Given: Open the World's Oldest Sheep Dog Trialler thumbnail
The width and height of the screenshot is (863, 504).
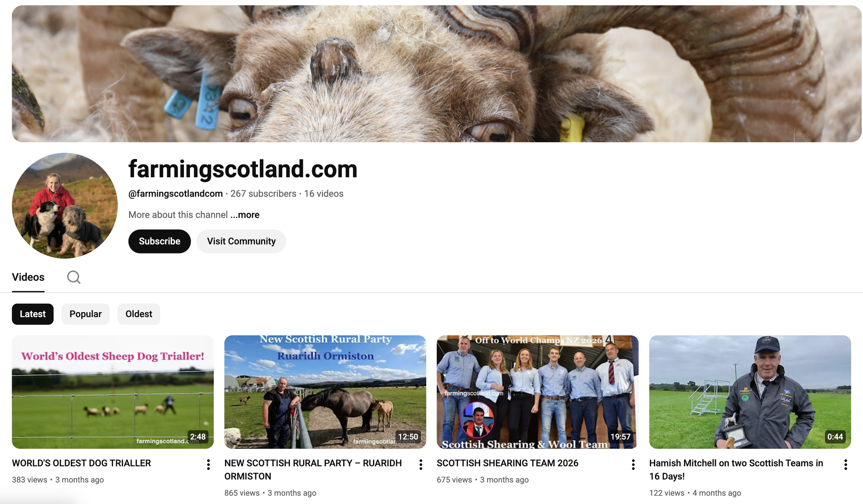Looking at the screenshot, I should click(113, 392).
